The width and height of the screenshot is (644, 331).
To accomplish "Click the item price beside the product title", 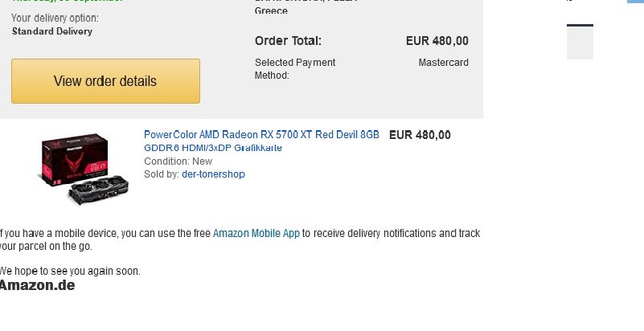I will [420, 135].
